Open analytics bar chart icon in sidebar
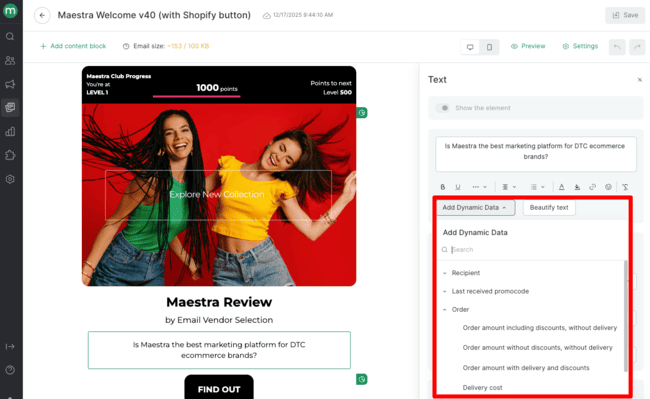The image size is (650, 399). click(10, 132)
